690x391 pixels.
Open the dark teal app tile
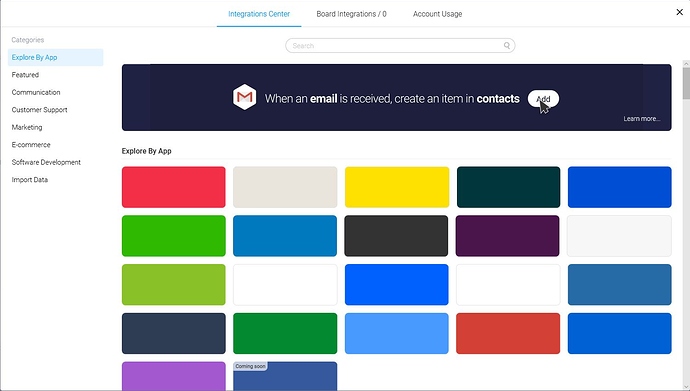coord(508,187)
